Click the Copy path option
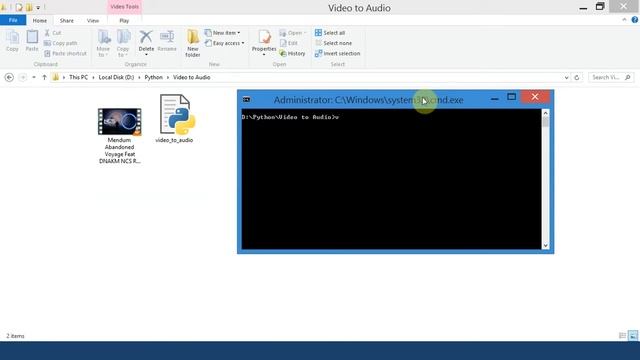The height and width of the screenshot is (360, 640). point(60,43)
